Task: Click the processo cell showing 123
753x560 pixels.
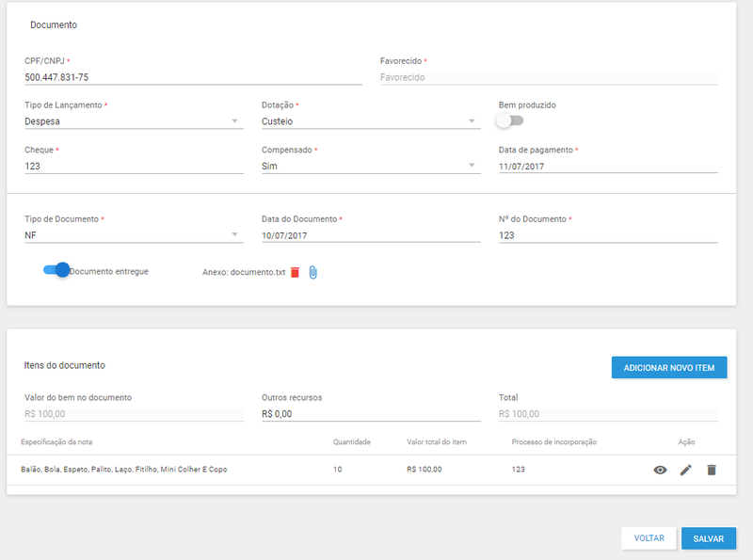Action: (x=519, y=470)
